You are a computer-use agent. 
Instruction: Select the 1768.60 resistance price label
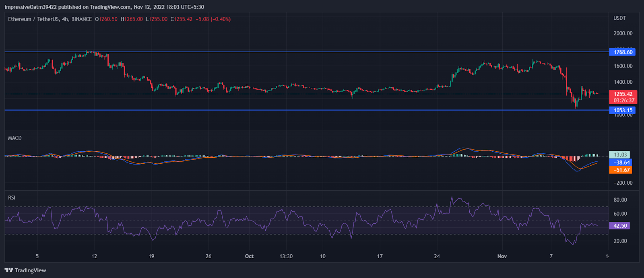(622, 52)
